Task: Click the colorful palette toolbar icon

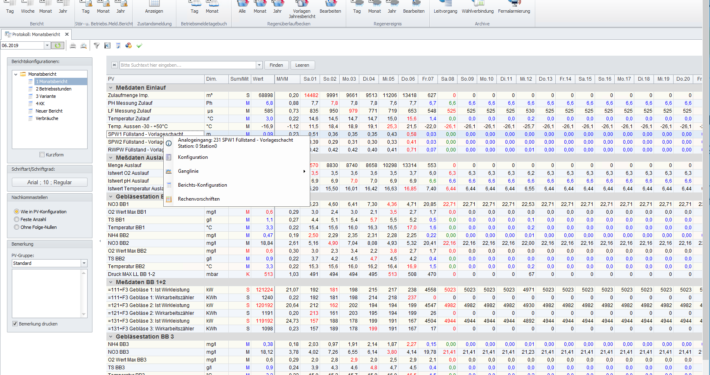Action: (x=129, y=46)
